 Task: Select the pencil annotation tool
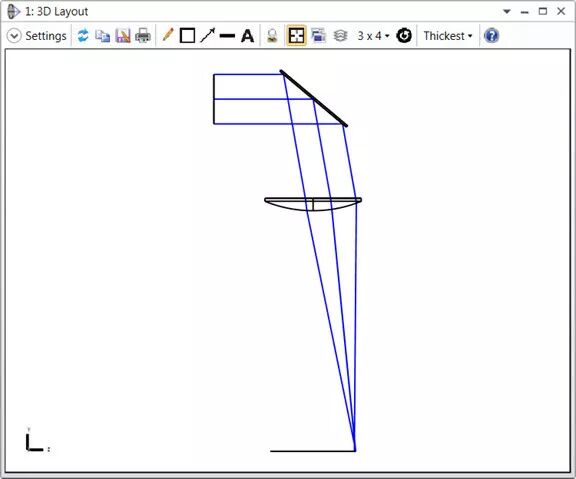168,35
